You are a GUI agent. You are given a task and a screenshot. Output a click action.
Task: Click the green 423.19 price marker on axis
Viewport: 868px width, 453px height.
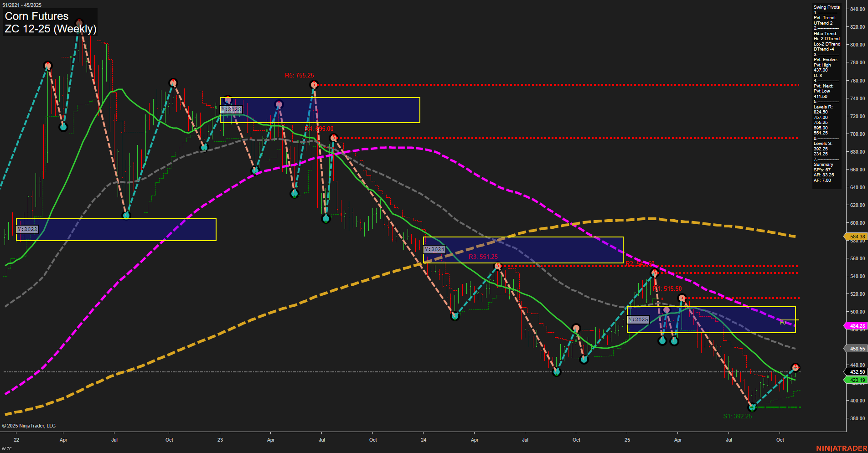[857, 381]
